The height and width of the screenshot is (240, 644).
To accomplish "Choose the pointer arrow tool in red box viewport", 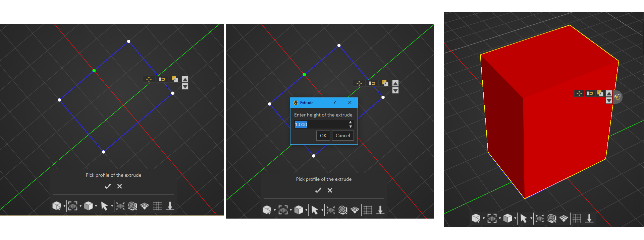I will 524,219.
